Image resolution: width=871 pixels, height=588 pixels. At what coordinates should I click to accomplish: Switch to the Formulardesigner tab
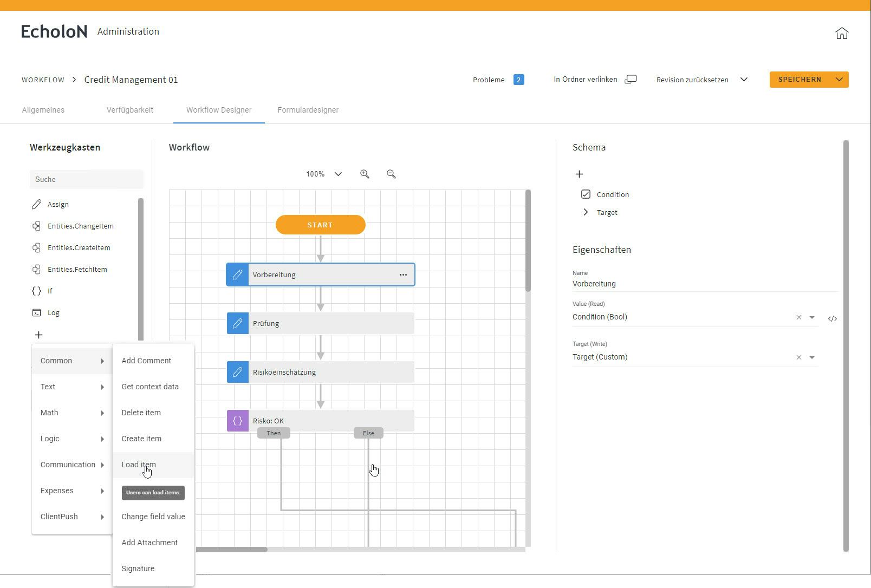click(x=308, y=110)
